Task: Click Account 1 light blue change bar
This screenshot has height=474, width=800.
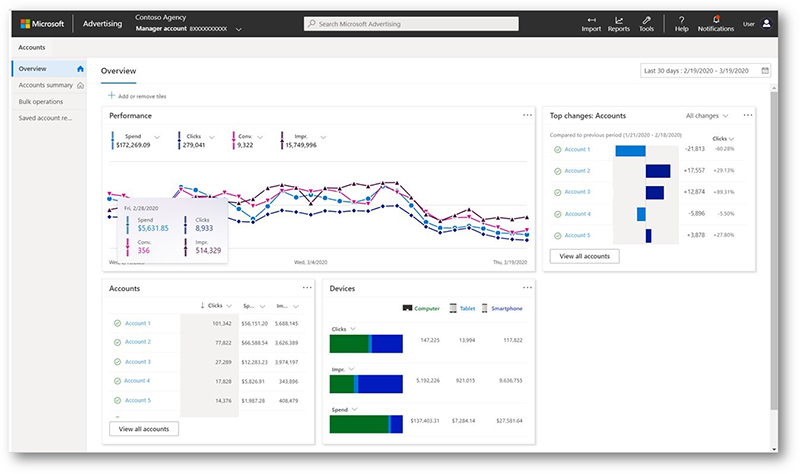Action: pyautogui.click(x=630, y=151)
